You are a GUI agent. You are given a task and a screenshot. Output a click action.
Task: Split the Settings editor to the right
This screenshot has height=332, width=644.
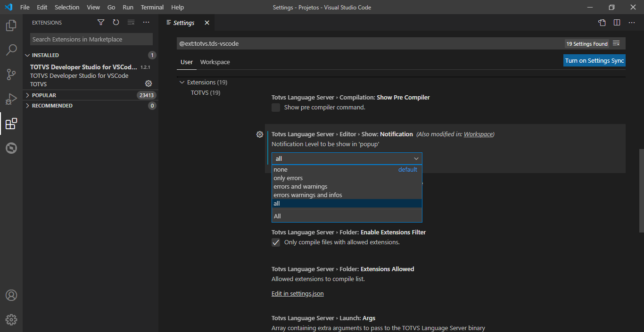click(x=617, y=22)
